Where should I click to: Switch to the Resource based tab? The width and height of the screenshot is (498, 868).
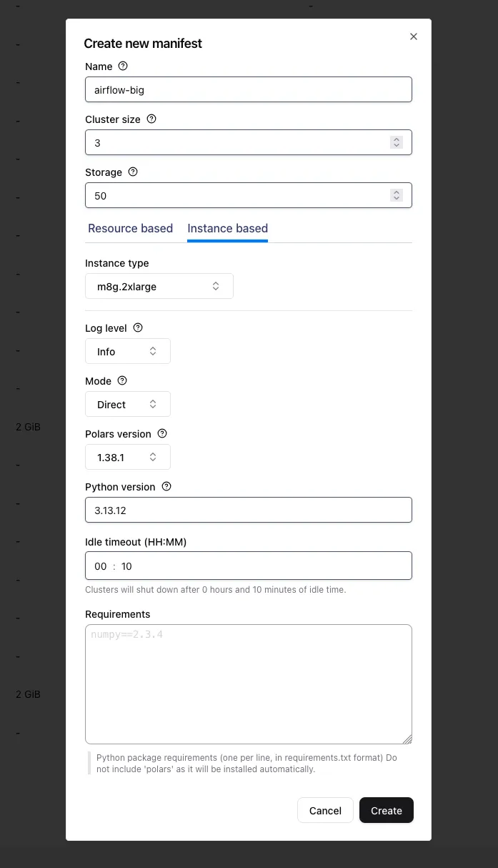[130, 229]
